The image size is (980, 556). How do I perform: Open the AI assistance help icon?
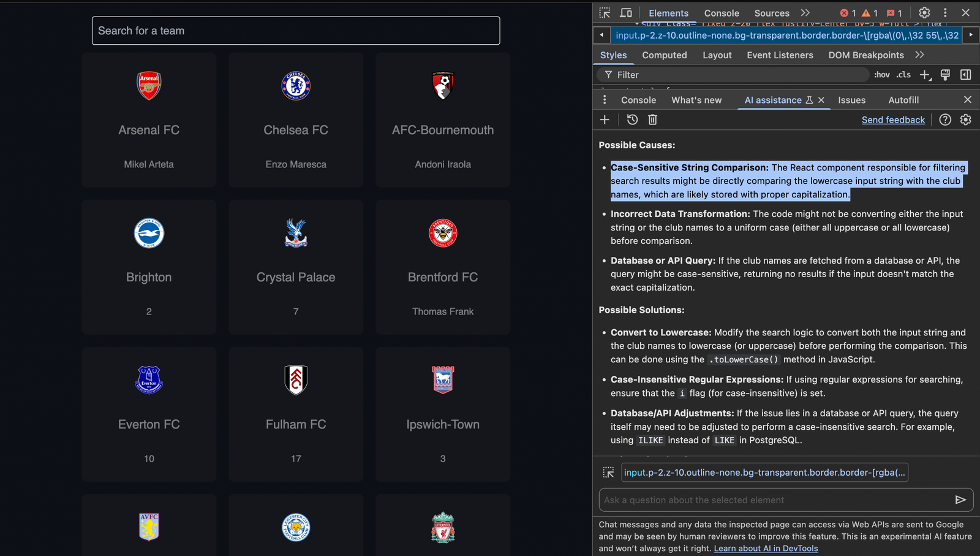945,120
